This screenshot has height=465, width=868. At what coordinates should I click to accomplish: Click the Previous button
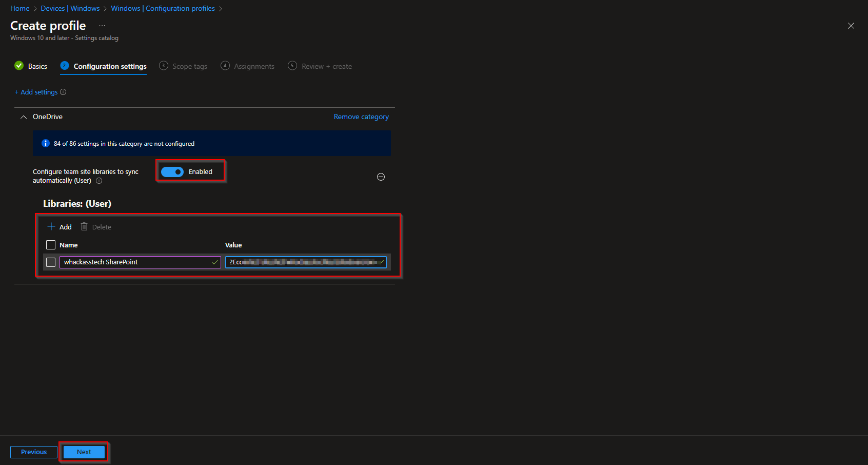point(33,452)
